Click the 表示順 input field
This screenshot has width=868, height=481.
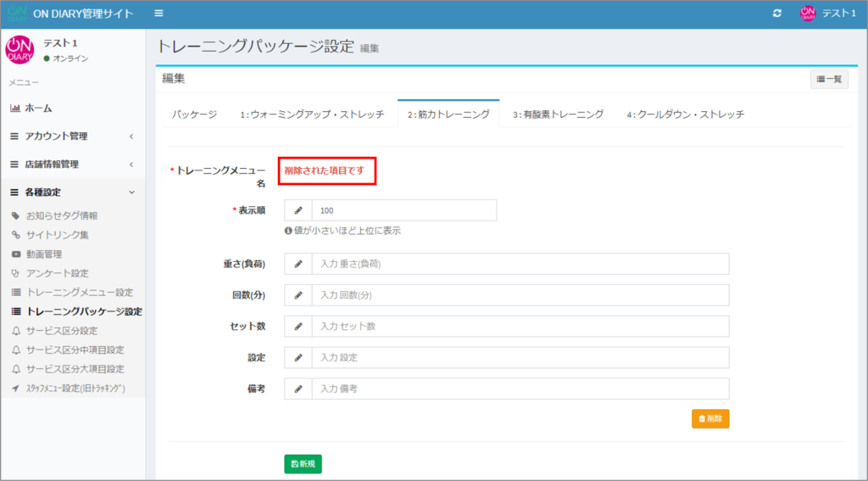point(403,210)
